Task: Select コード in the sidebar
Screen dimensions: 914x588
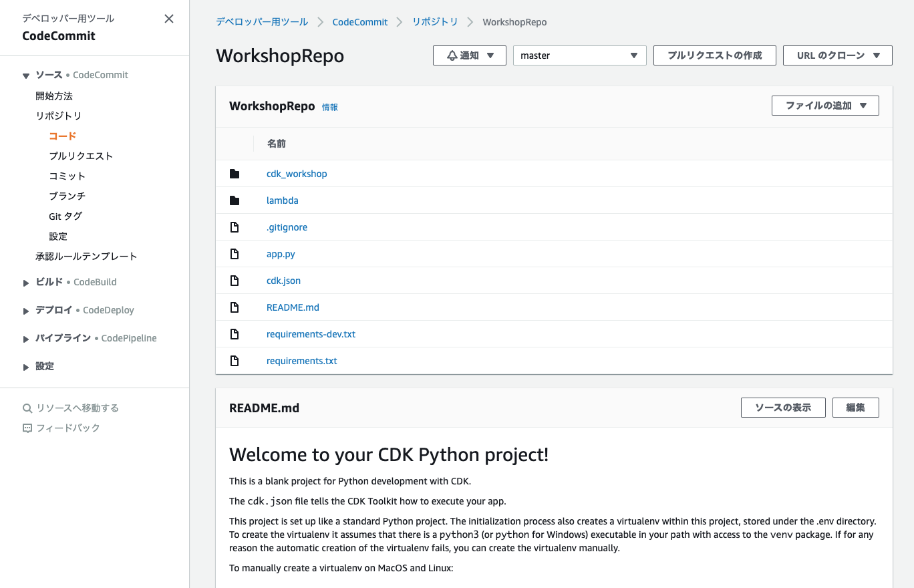Action: (x=63, y=136)
